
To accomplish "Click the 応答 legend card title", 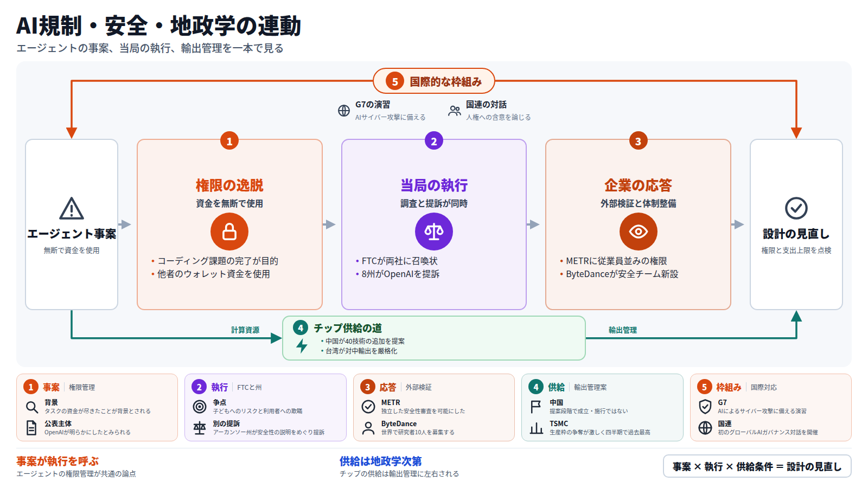I will click(388, 387).
